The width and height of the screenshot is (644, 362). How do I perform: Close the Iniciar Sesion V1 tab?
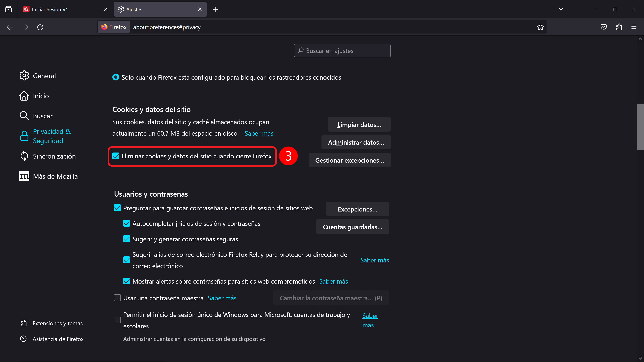[105, 9]
